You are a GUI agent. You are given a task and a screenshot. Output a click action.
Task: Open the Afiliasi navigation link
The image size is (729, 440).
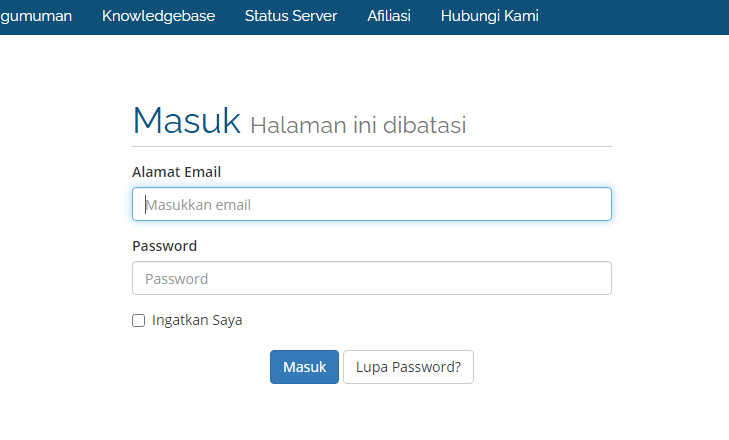(x=389, y=16)
